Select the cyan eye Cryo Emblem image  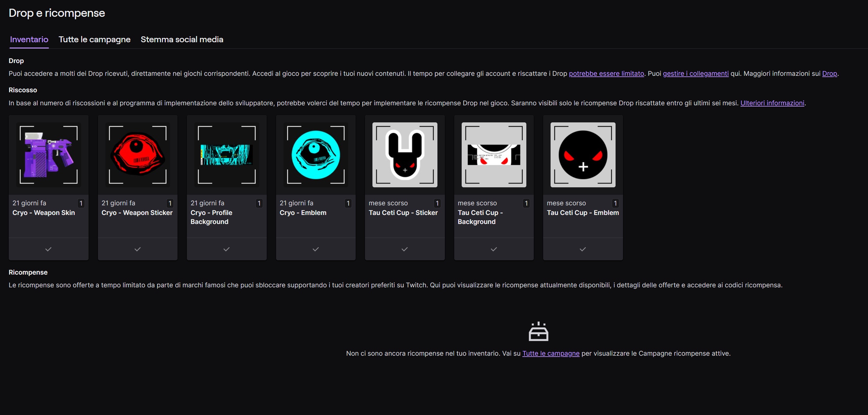316,155
